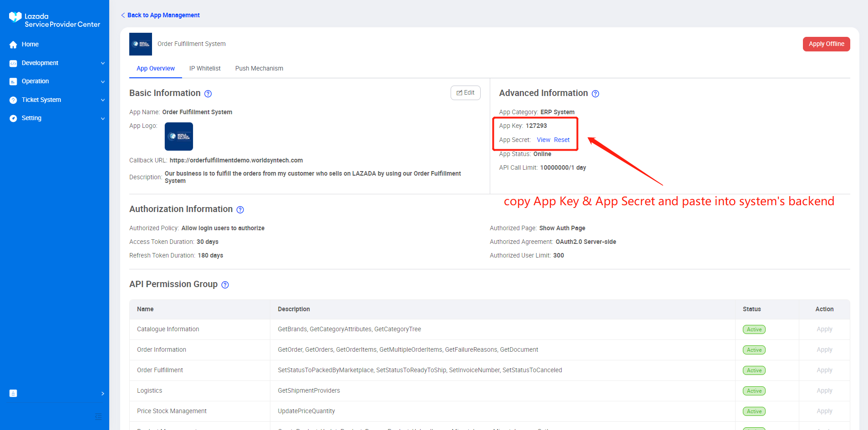The height and width of the screenshot is (430, 868).
Task: Click the UpdatePriceQuantity description text
Action: tap(306, 411)
